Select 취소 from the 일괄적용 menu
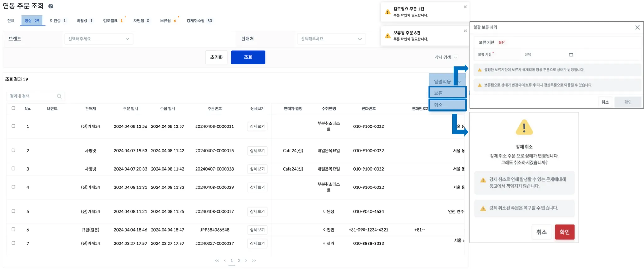The width and height of the screenshot is (644, 269). (x=447, y=105)
